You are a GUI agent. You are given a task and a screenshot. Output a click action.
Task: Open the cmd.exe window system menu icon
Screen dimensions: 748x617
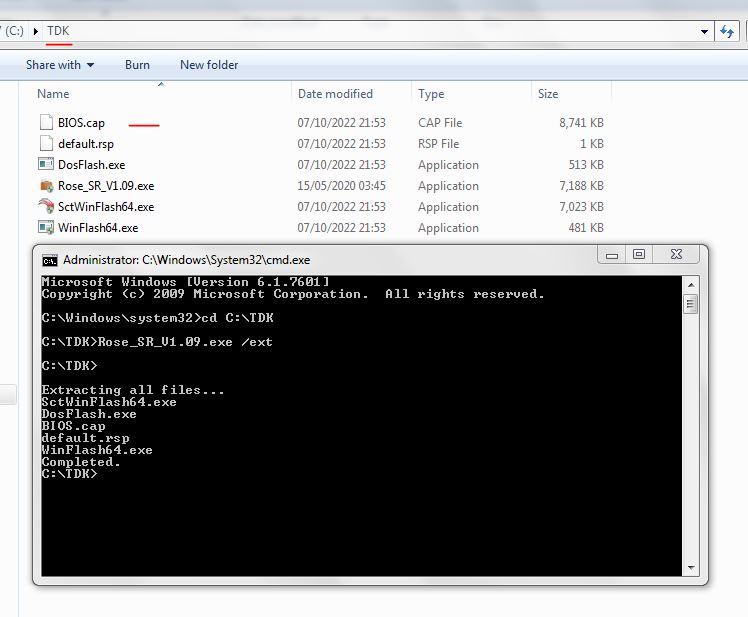click(50, 261)
